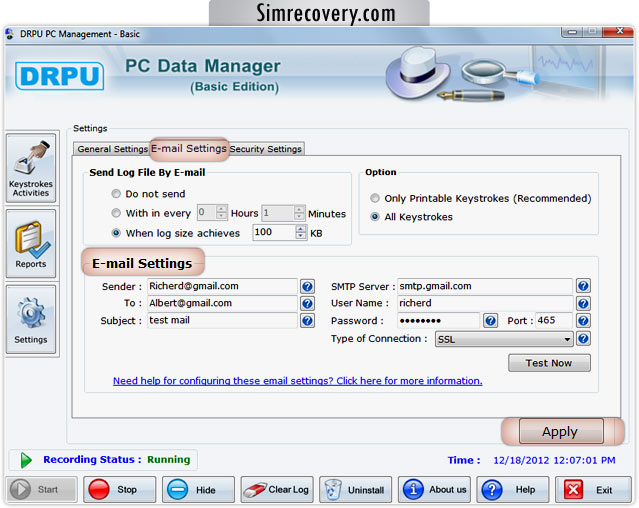Click the Exit button
This screenshot has height=508, width=639.
[x=593, y=489]
